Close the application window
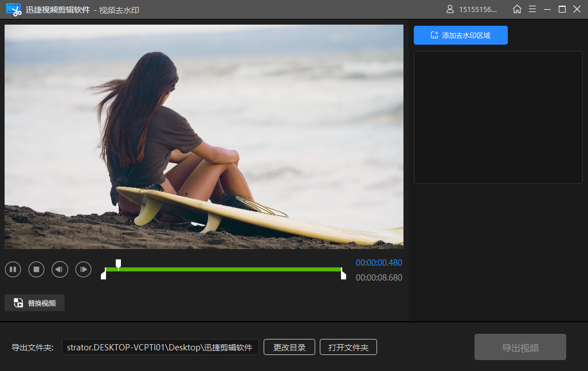 (577, 9)
